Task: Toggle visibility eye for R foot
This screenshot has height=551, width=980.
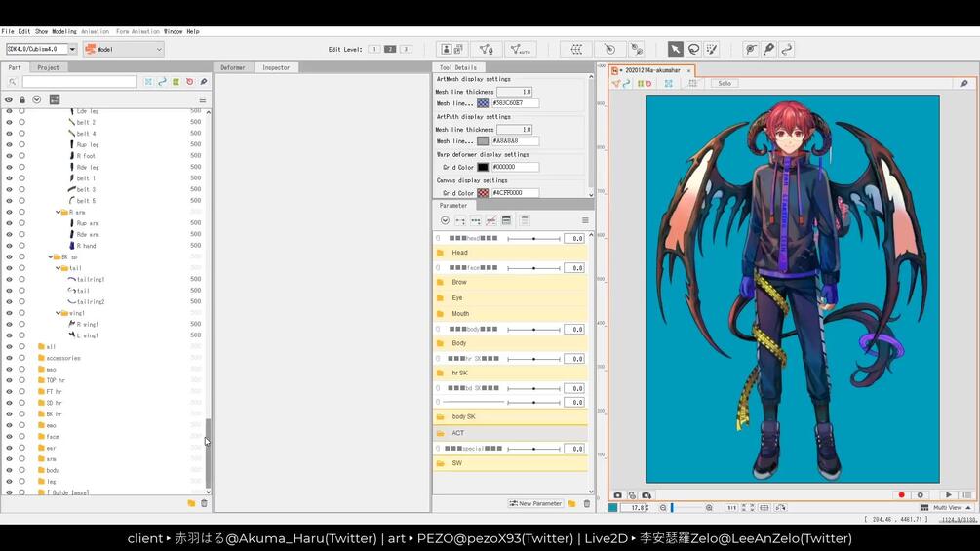Action: (9, 156)
